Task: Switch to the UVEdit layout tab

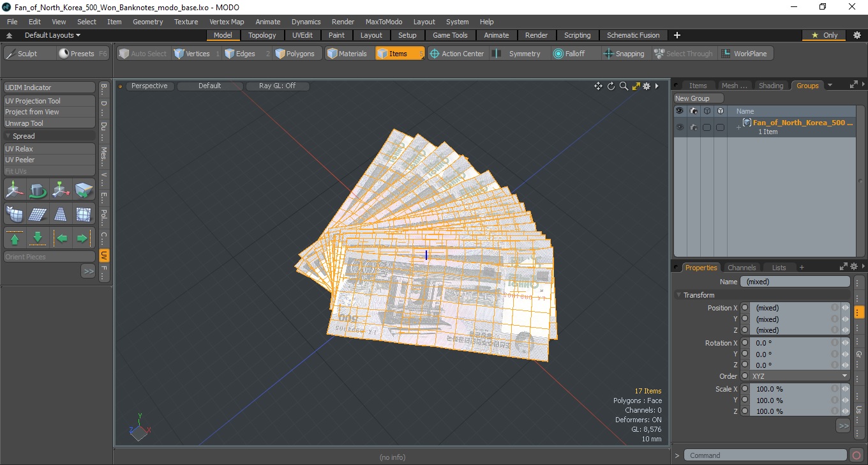Action: (303, 35)
